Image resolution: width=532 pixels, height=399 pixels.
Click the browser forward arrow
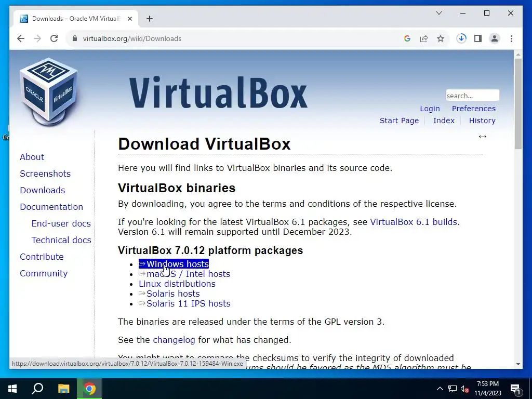click(x=37, y=38)
